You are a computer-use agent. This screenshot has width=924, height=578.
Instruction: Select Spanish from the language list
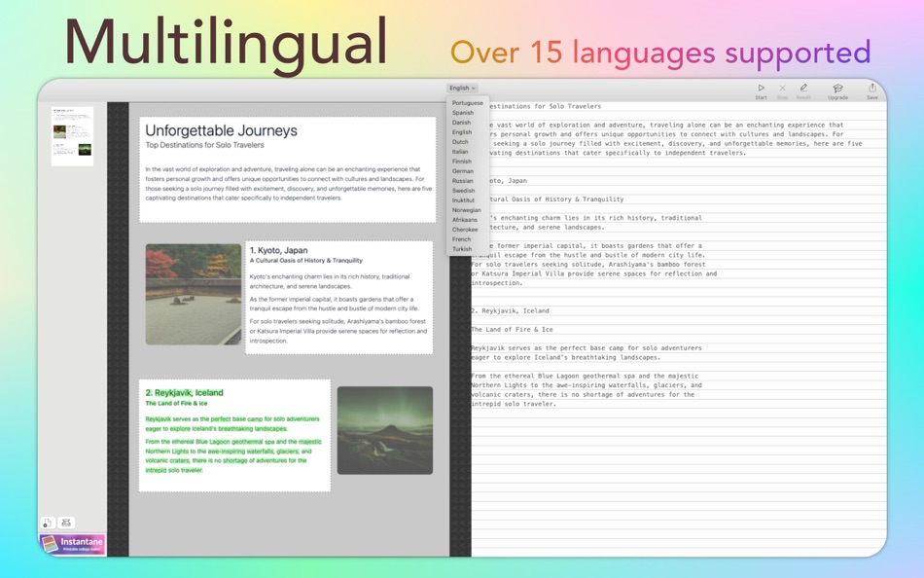pyautogui.click(x=463, y=113)
